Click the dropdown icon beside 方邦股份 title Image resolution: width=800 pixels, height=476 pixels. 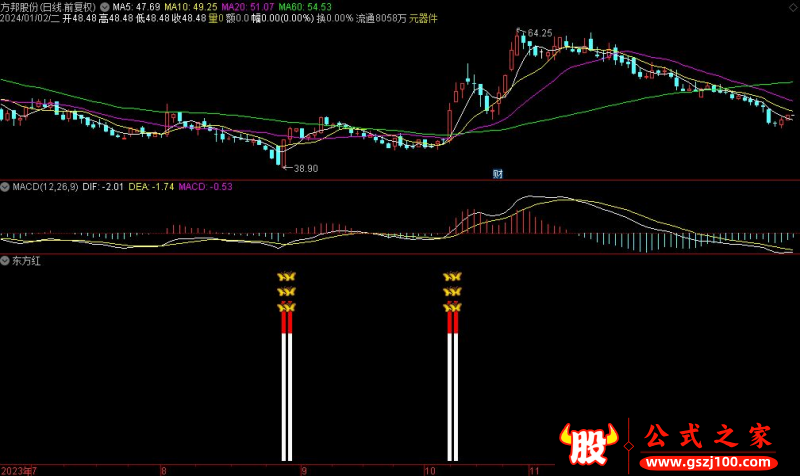pyautogui.click(x=106, y=6)
